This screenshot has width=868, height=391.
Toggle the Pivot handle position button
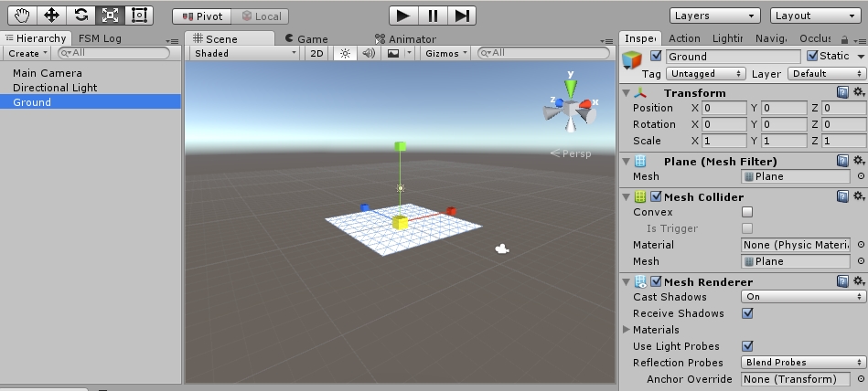[201, 16]
